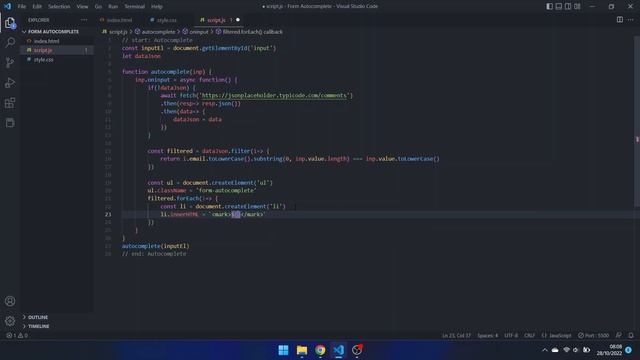Open style.css in the Explorer tree
The image size is (640, 360).
click(x=43, y=60)
